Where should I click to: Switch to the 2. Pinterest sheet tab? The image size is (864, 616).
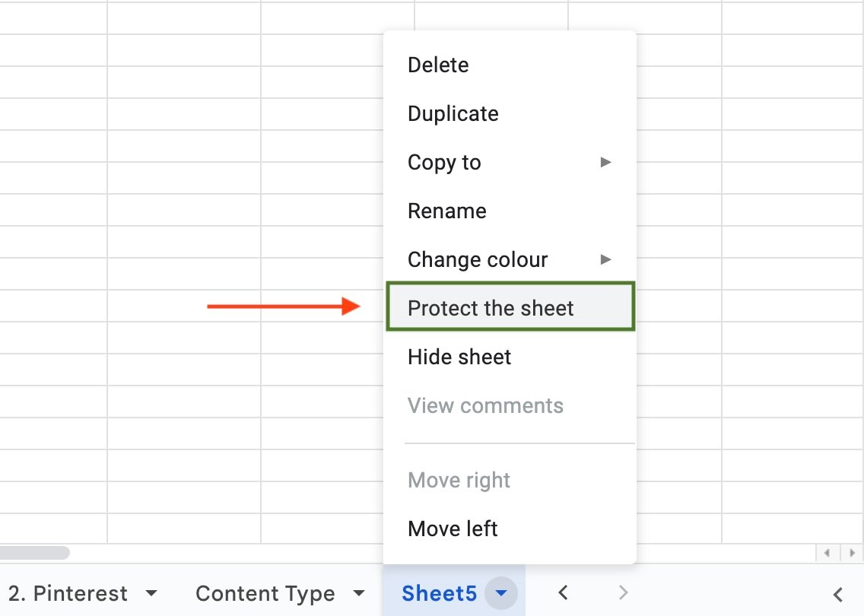point(68,594)
